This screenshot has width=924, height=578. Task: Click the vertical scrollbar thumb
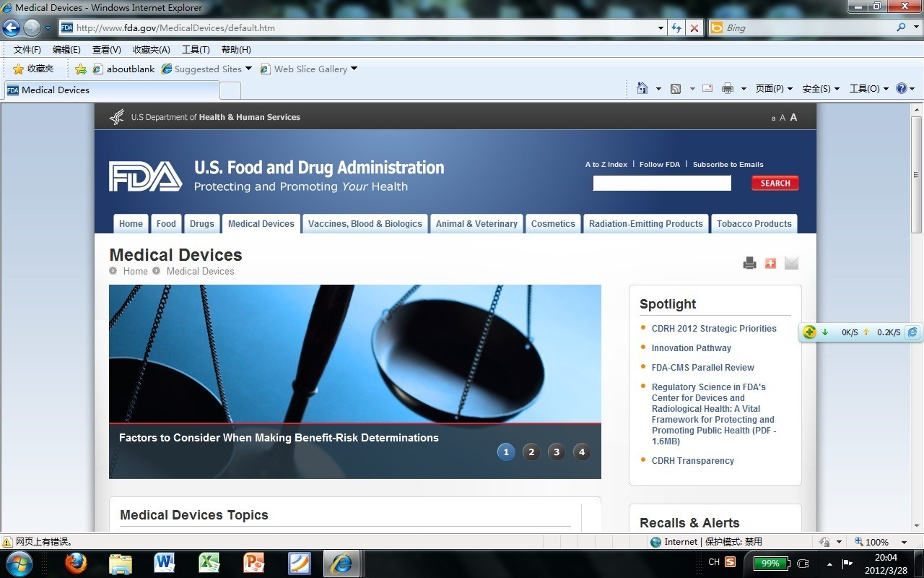pyautogui.click(x=917, y=174)
